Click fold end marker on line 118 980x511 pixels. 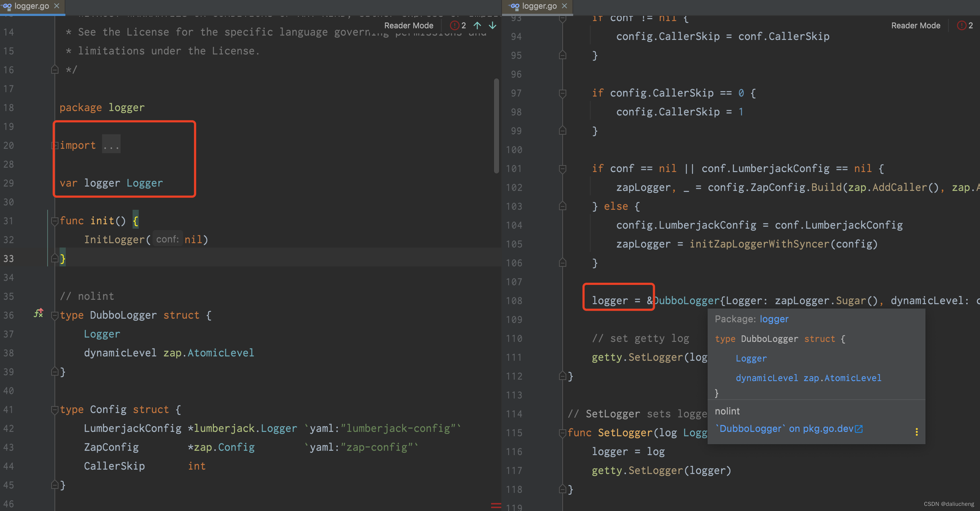[x=563, y=489]
